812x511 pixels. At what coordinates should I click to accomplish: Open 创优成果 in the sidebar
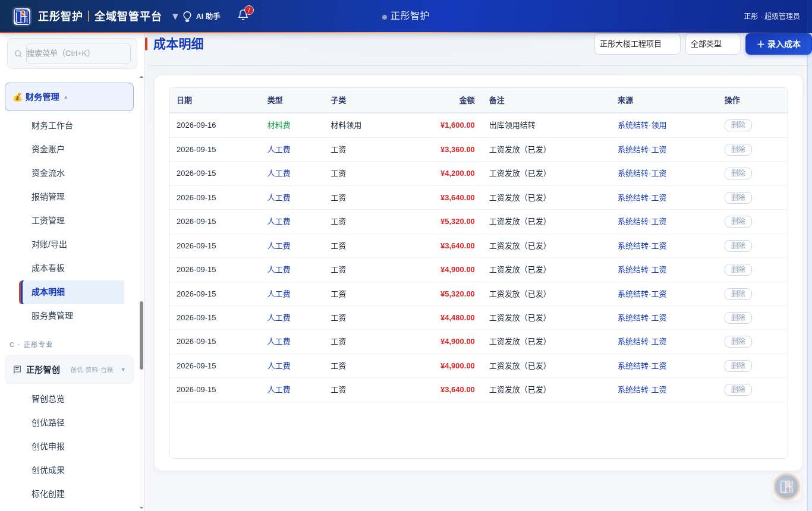point(48,470)
